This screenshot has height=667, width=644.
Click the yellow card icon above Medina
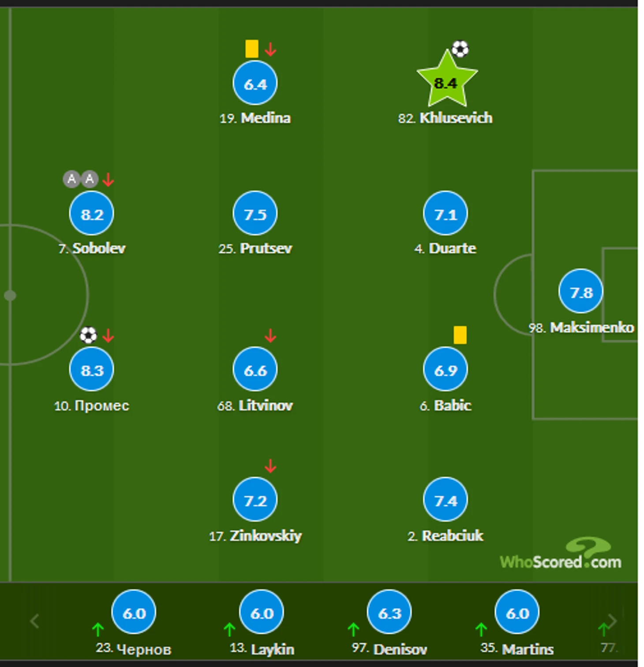pyautogui.click(x=252, y=49)
